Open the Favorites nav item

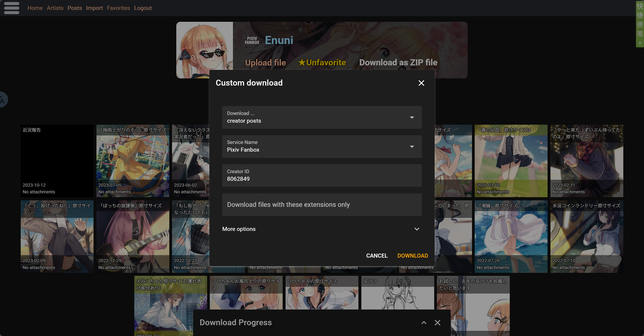pyautogui.click(x=118, y=8)
